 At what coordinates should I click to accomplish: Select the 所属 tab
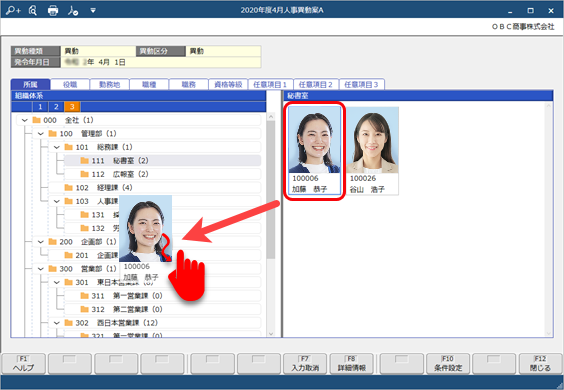pyautogui.click(x=31, y=85)
